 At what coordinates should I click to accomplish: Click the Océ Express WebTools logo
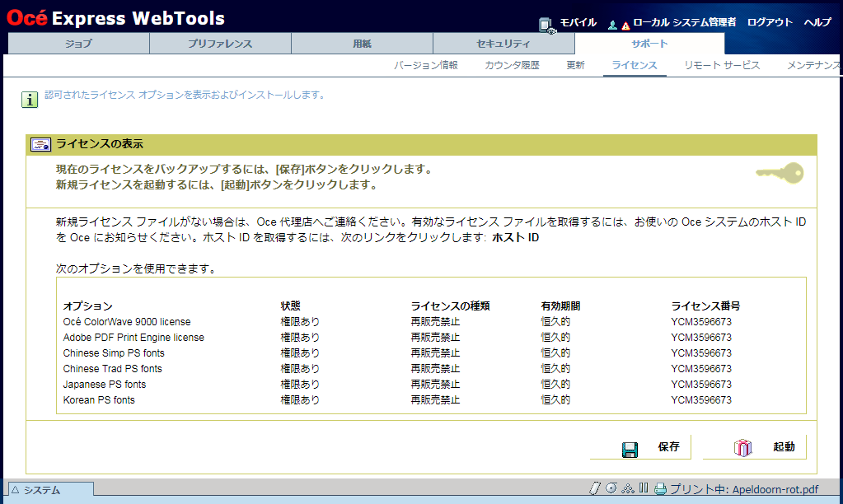point(115,18)
